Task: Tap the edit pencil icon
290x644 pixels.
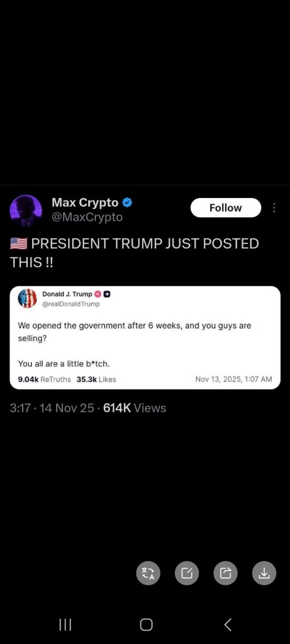Action: pyautogui.click(x=187, y=572)
